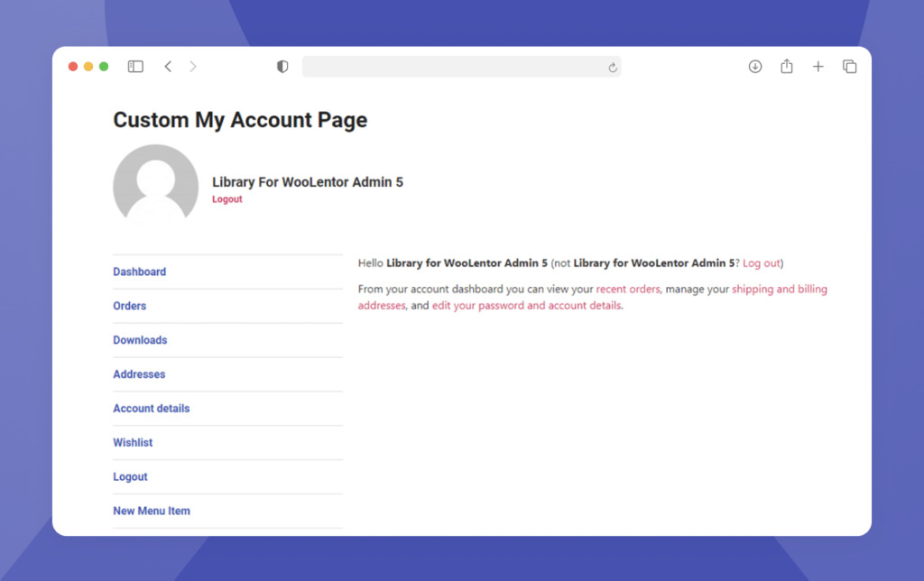
Task: Click the share icon in toolbar
Action: [787, 67]
